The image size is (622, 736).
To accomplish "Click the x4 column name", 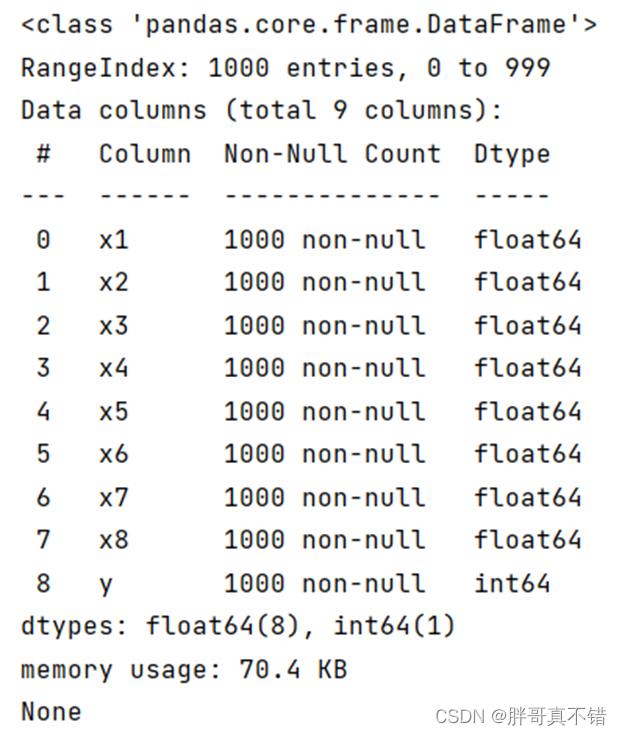I will click(x=113, y=368).
